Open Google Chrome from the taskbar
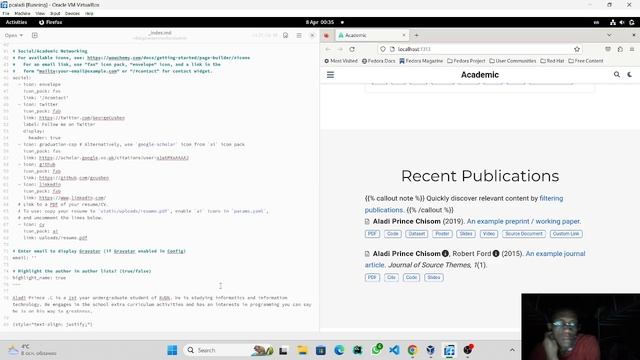Screen dimensions: 640x360 click(412, 350)
